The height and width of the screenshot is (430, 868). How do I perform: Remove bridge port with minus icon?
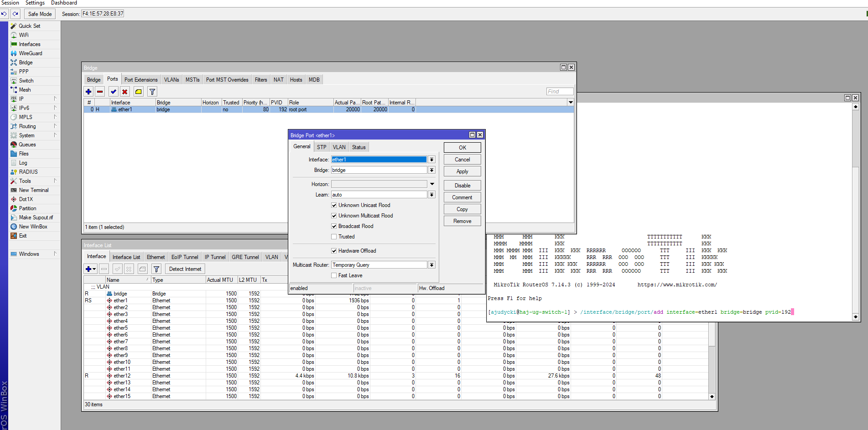point(100,92)
